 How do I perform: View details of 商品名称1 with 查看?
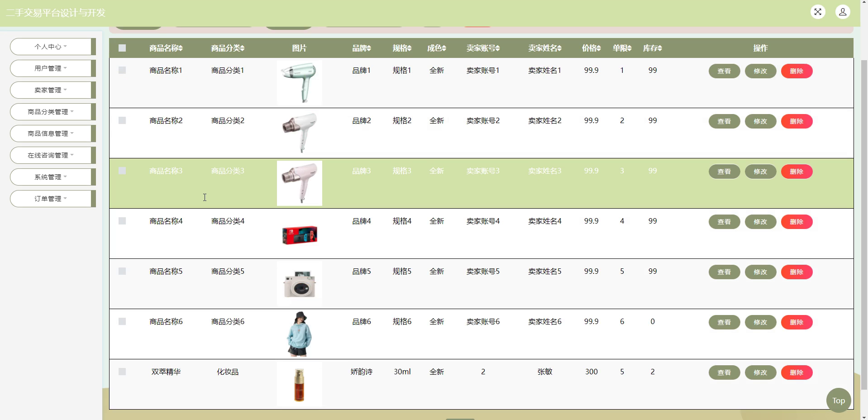pos(724,71)
